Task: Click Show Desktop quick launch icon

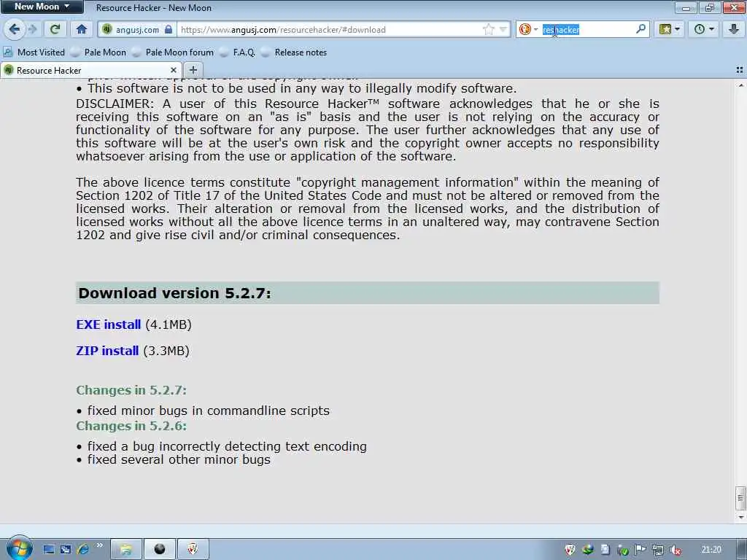Action: (49, 549)
